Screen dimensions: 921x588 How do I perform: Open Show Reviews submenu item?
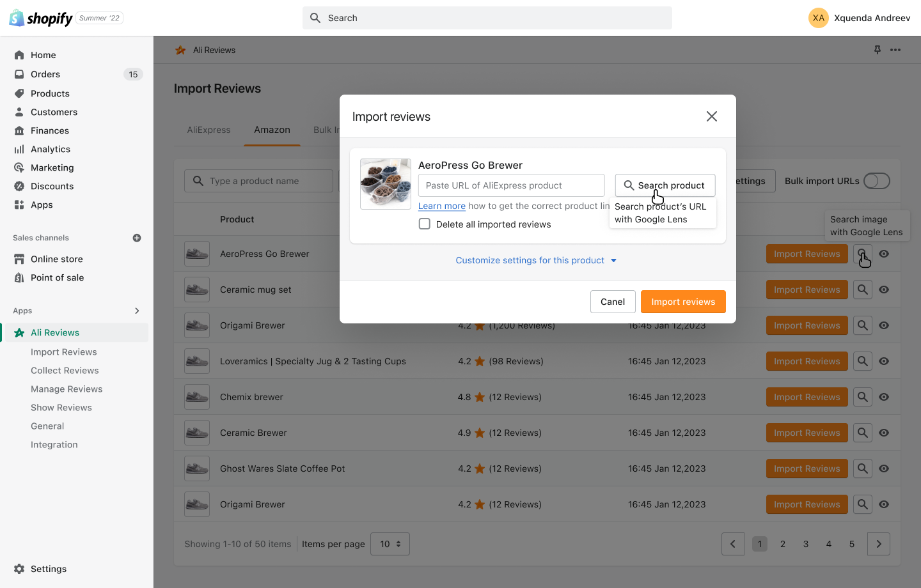[x=61, y=408]
